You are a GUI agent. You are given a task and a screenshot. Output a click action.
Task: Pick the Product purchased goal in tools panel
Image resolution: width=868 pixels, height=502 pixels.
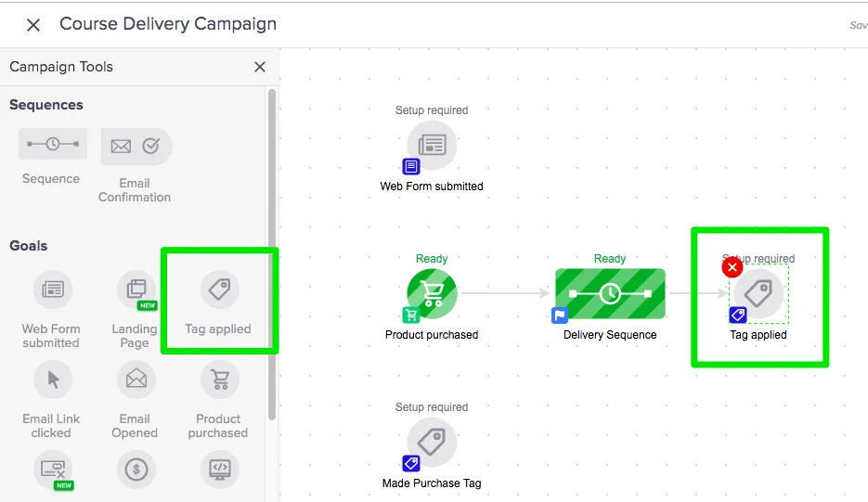coord(219,379)
